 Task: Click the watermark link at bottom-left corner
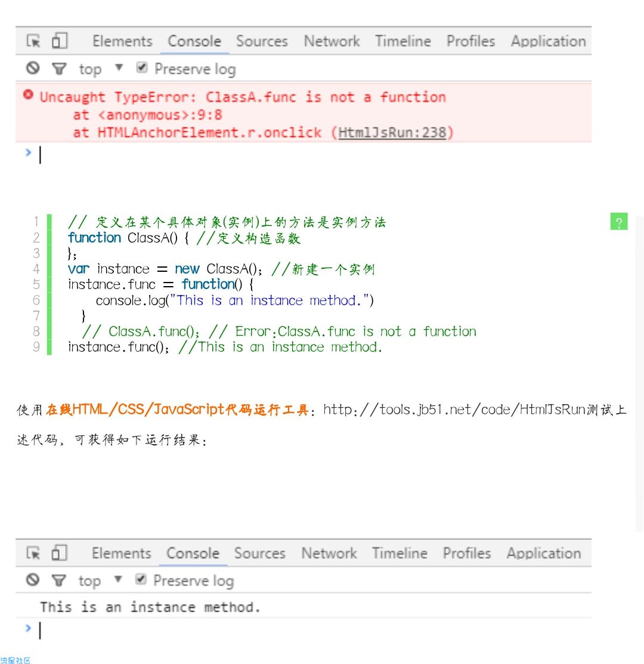(16, 660)
